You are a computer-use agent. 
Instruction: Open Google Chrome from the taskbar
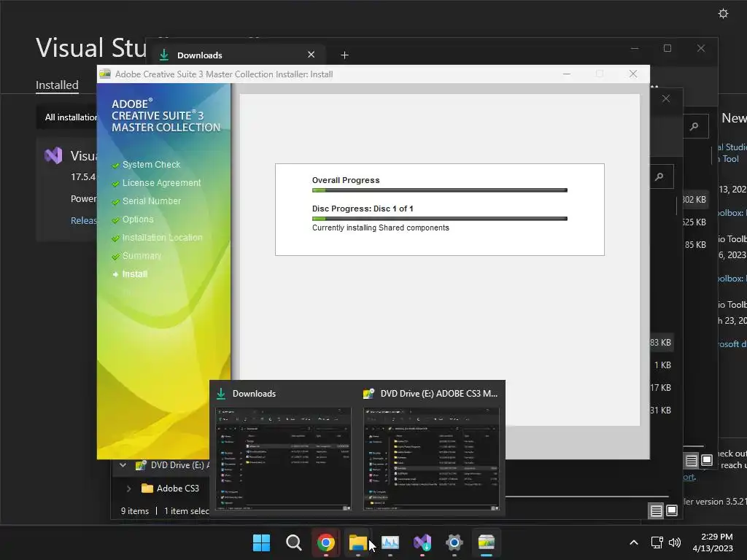(x=326, y=542)
